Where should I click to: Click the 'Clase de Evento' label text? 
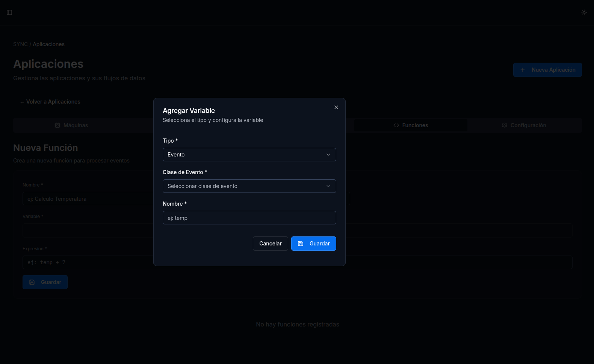point(183,172)
